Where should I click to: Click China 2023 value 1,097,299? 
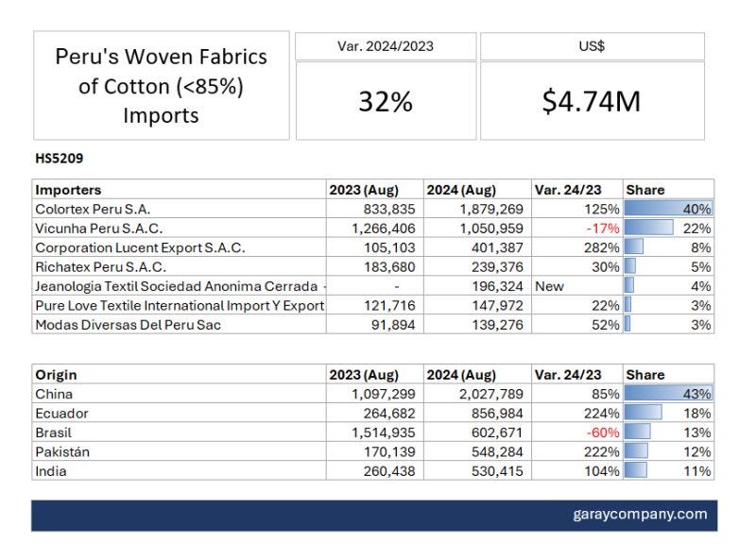[384, 394]
